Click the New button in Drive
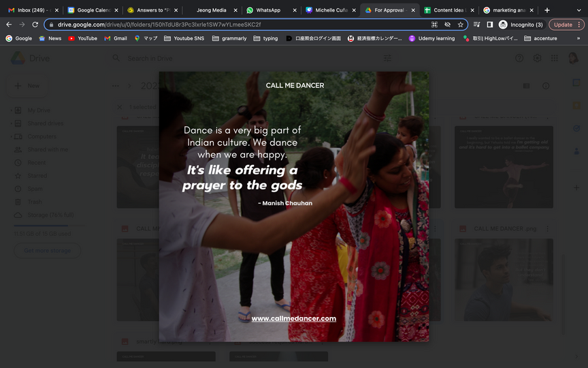The image size is (588, 368). pos(27,86)
